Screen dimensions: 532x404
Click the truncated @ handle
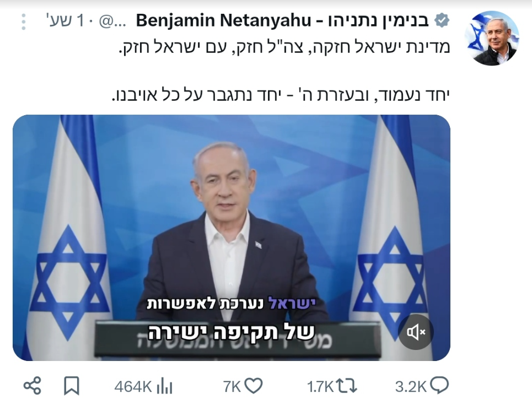[x=112, y=21]
